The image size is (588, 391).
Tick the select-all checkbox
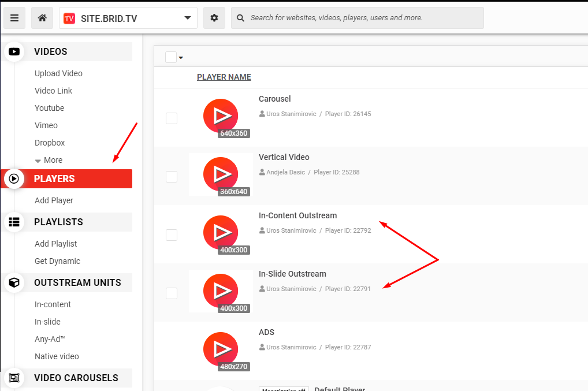171,57
